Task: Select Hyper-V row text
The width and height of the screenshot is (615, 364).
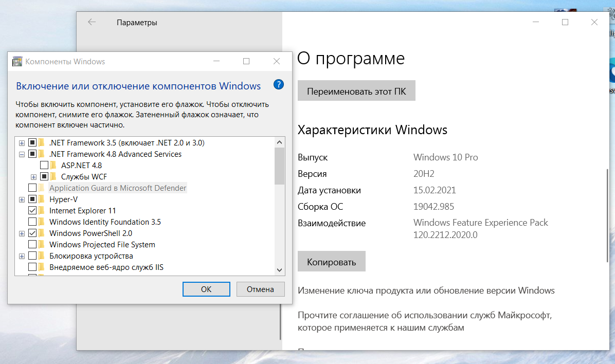Action: point(64,199)
